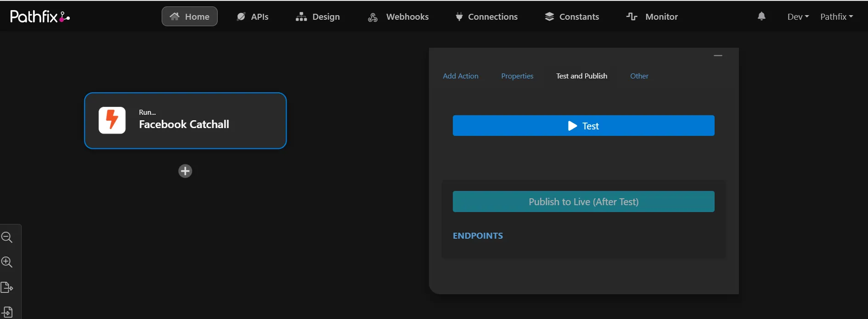Click the import workflow icon

[7, 312]
